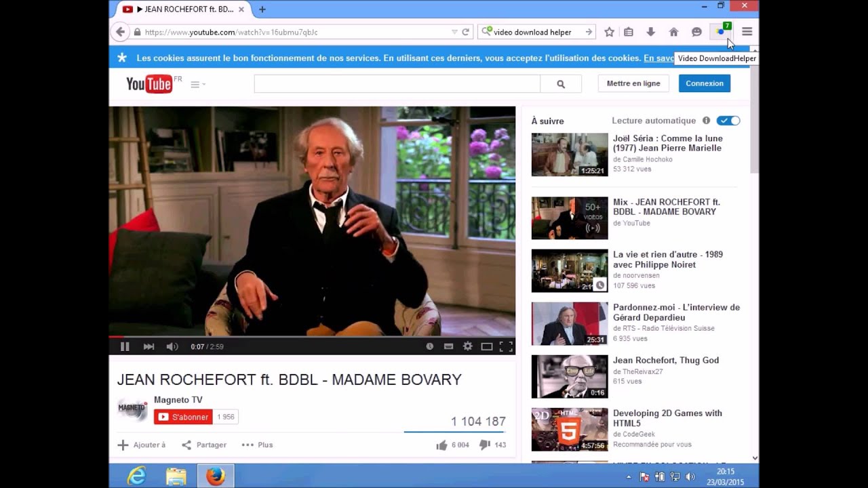The height and width of the screenshot is (488, 868).
Task: Open Internet Explorer from the taskbar
Action: 137,476
